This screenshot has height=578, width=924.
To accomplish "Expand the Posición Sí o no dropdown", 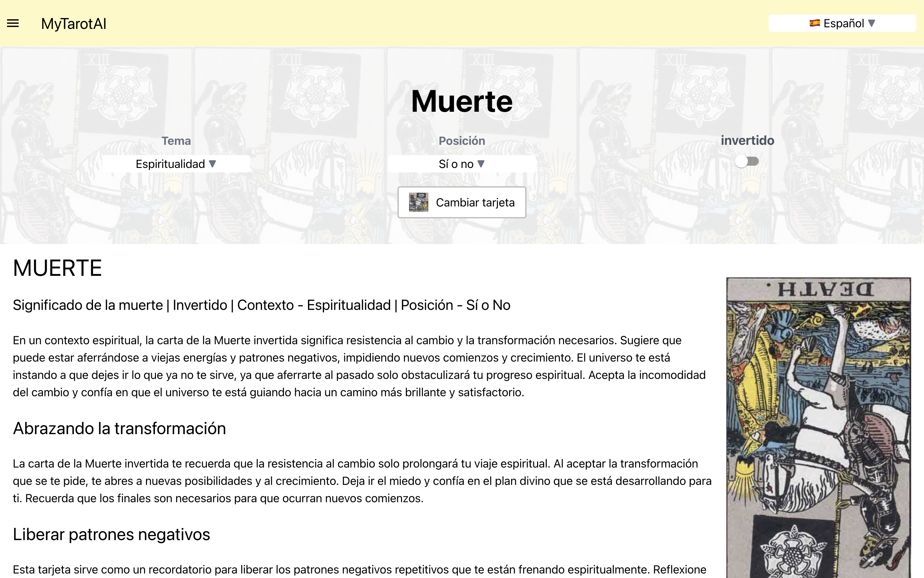I will (x=462, y=164).
